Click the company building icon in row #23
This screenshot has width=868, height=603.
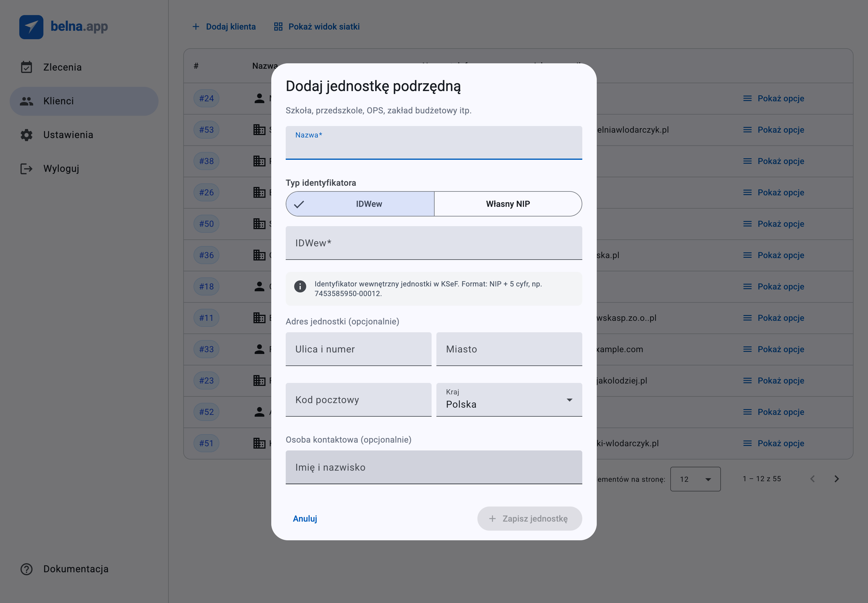point(259,380)
